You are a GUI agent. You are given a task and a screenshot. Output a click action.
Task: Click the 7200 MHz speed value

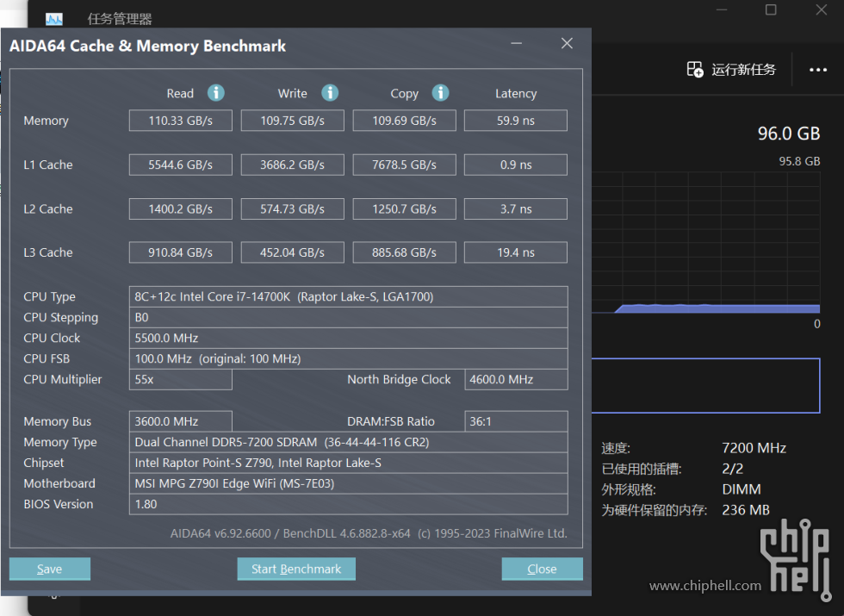click(754, 448)
